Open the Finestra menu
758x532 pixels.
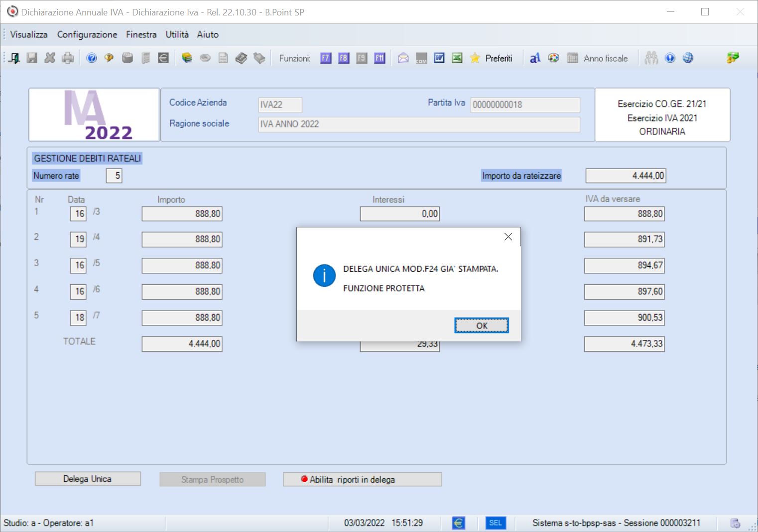coord(141,34)
